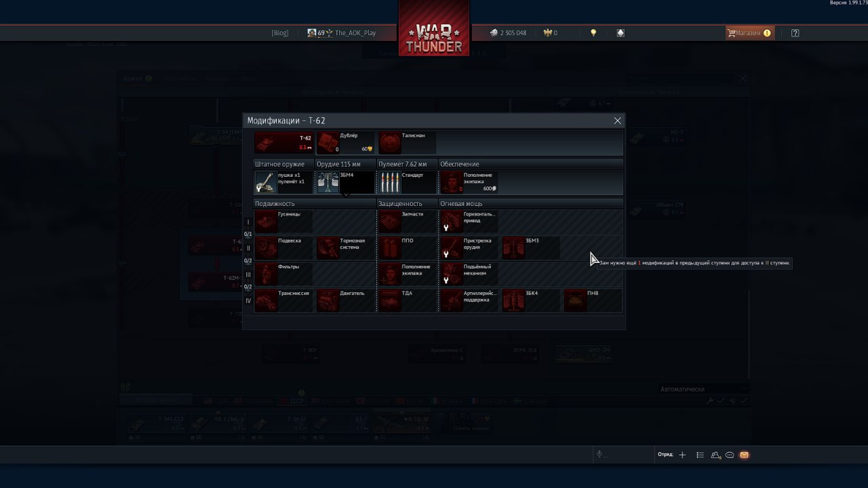Select the Гусеницы modification
868x488 pixels.
coord(284,222)
